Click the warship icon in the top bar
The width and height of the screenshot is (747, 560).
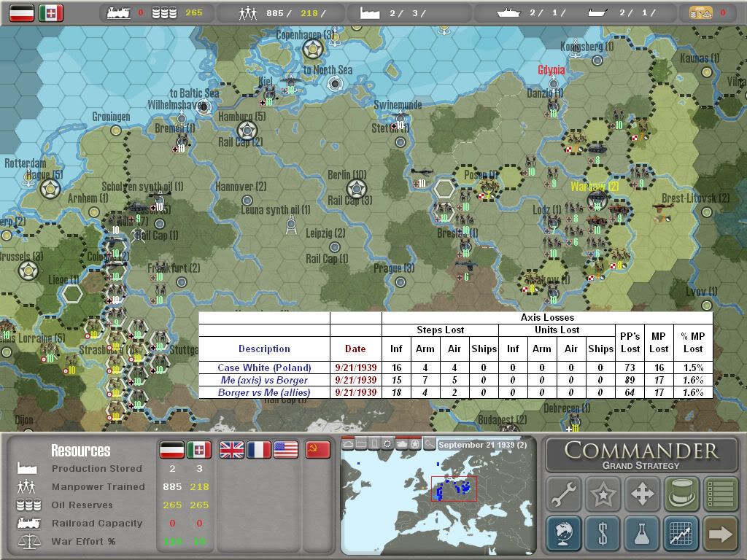tap(508, 13)
